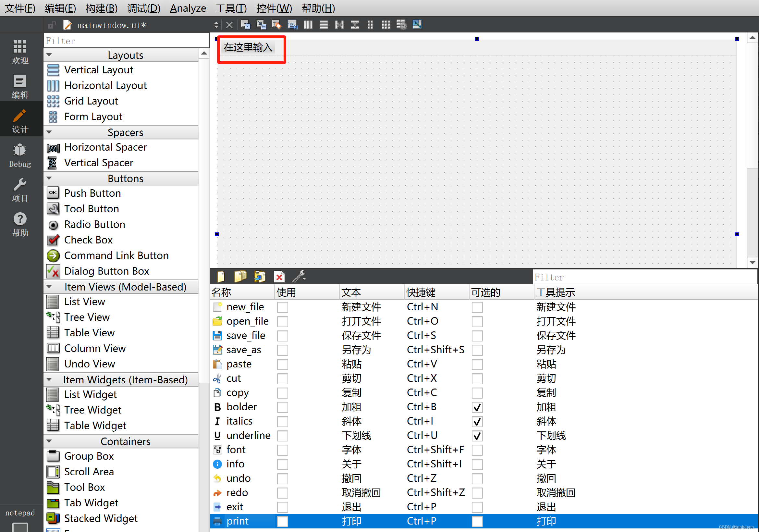This screenshot has height=532, width=759.
Task: Click the Adjust Size toolbar icon
Action: coord(417,24)
